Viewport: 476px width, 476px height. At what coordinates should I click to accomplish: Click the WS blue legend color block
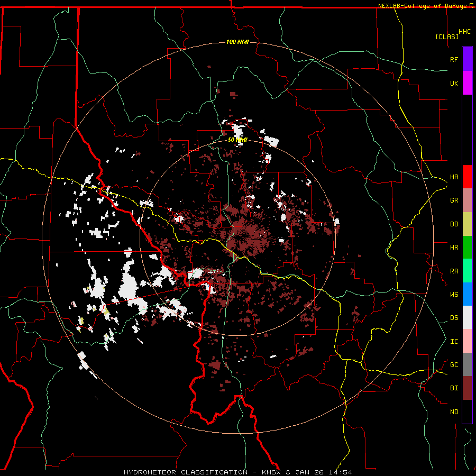pos(467,294)
